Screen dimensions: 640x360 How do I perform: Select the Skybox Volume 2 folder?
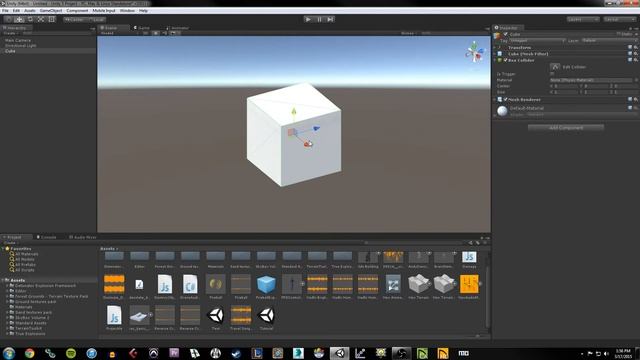32,318
